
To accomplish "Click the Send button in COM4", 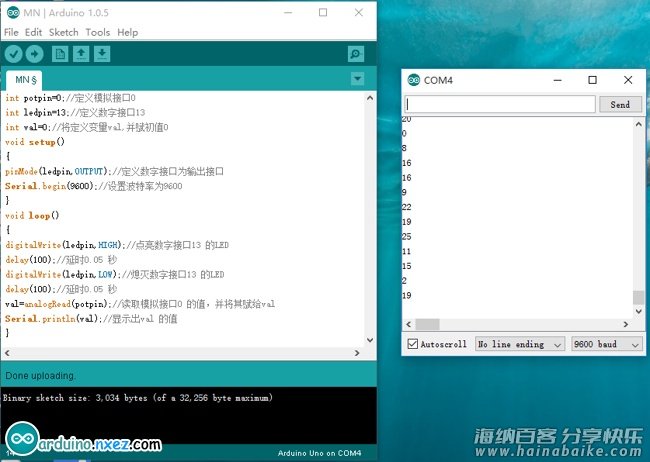I will click(x=621, y=105).
